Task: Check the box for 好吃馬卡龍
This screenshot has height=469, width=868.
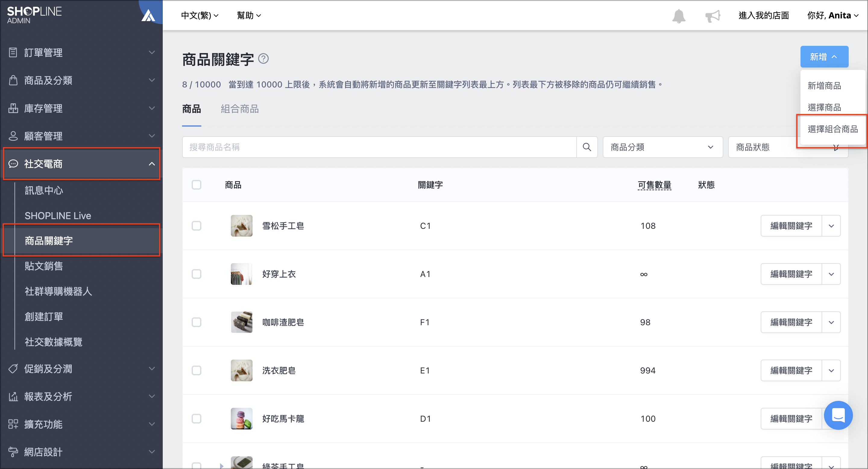Action: pos(196,418)
